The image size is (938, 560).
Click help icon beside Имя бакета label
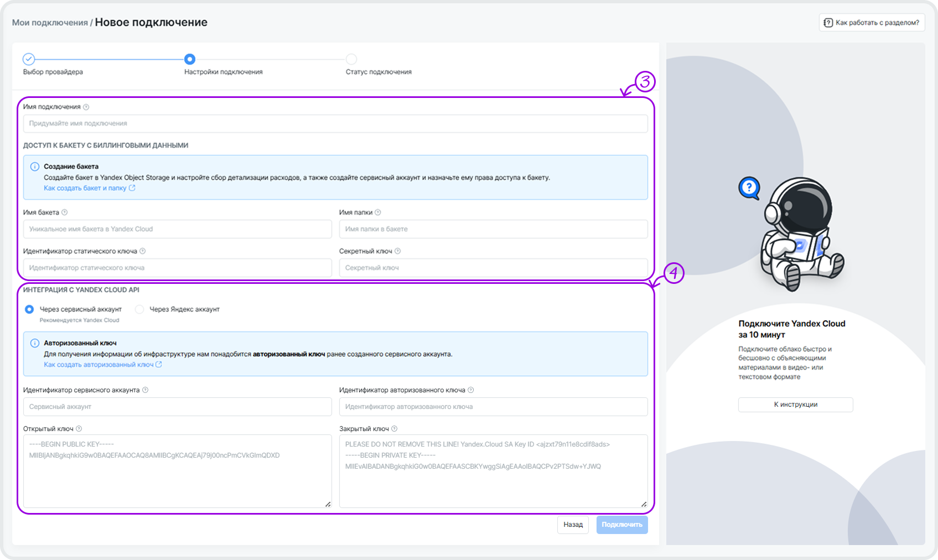(65, 212)
